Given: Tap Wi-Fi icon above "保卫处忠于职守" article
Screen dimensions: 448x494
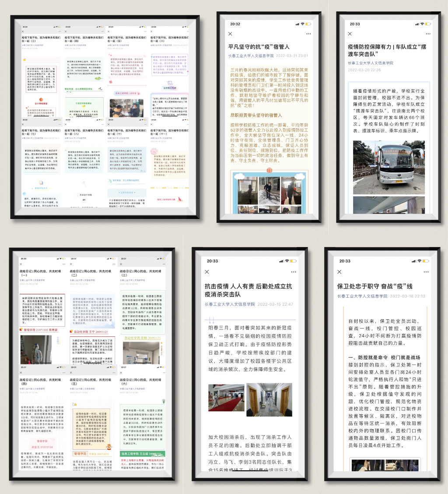Looking at the screenshot, I should [419, 261].
